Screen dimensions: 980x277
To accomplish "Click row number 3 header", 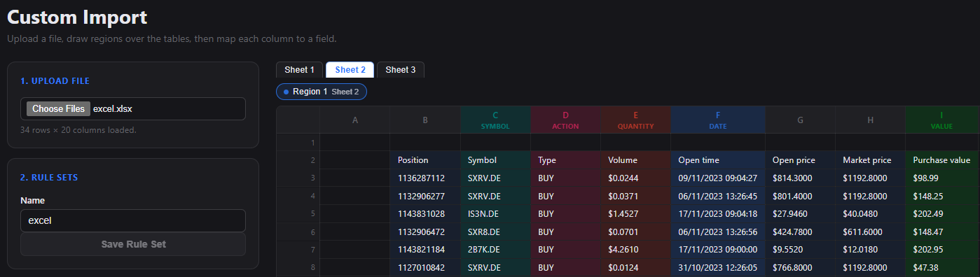I will [x=298, y=178].
